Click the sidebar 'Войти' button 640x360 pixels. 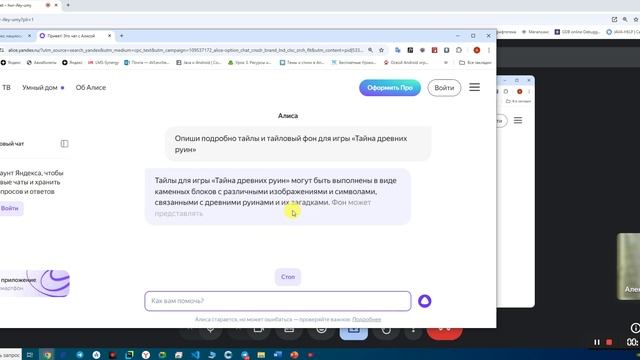click(x=10, y=208)
